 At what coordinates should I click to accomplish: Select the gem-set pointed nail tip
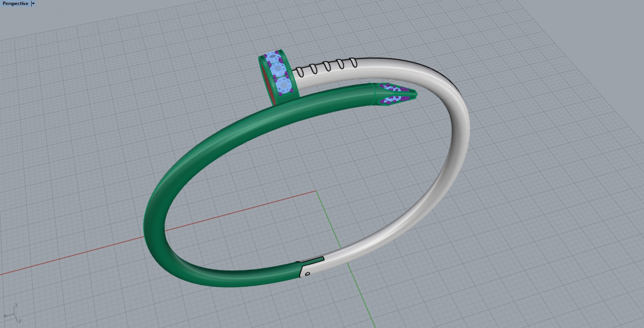tap(396, 93)
